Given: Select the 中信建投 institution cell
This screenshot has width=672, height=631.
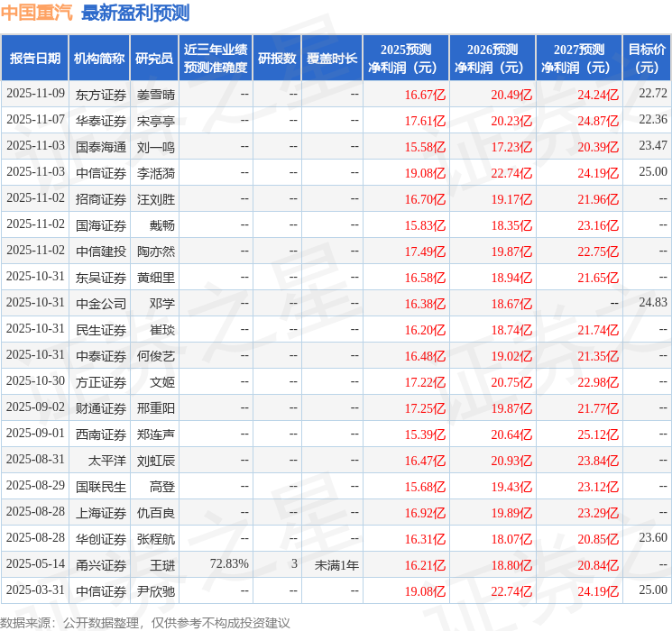Looking at the screenshot, I should coord(101,251).
